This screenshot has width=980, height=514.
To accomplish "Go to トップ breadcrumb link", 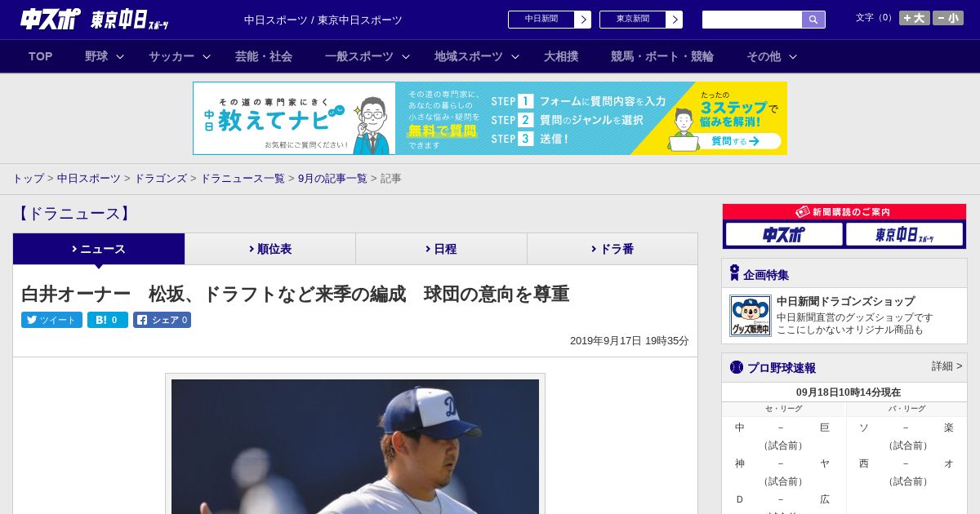I will [28, 178].
